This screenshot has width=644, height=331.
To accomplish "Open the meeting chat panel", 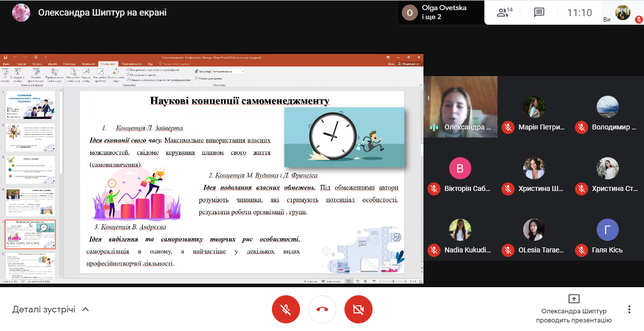I will (x=539, y=13).
